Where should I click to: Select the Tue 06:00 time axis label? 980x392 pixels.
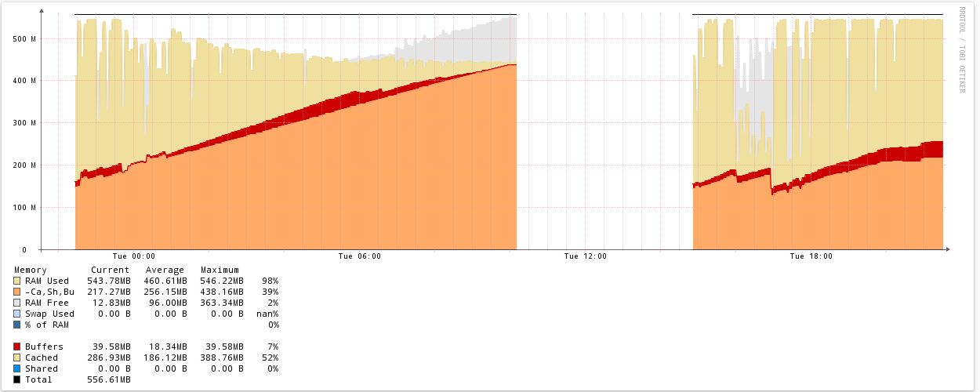point(360,256)
